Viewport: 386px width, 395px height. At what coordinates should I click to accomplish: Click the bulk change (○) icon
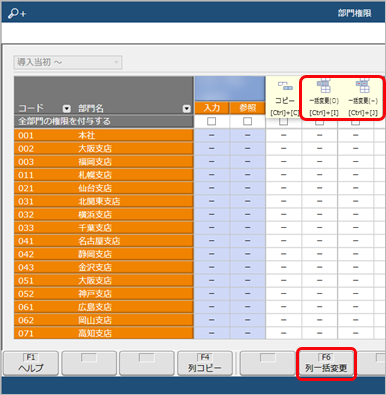tap(324, 85)
